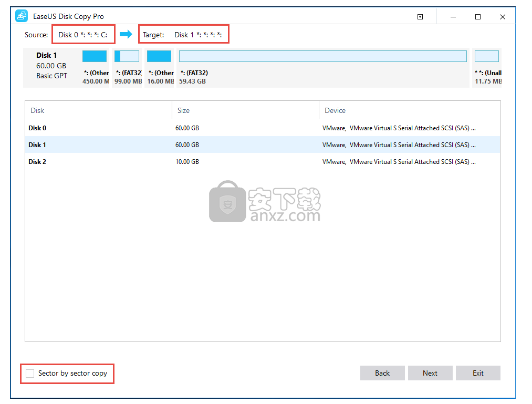Click the VMware device text for Disk 0

(399, 128)
